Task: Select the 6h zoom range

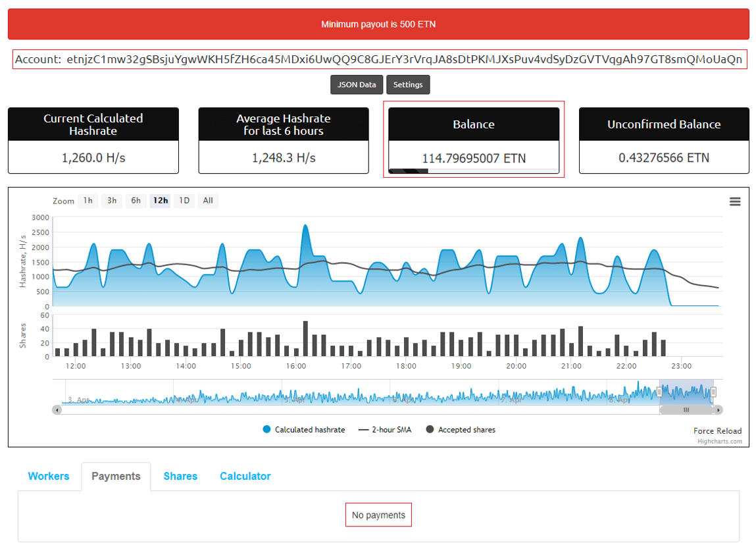Action: pos(136,201)
